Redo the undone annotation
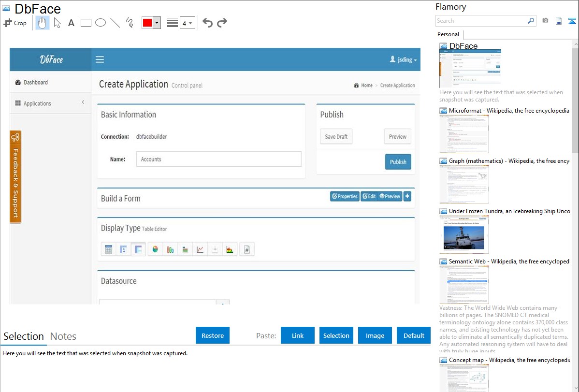Viewport: 579px width, 392px height. (222, 23)
